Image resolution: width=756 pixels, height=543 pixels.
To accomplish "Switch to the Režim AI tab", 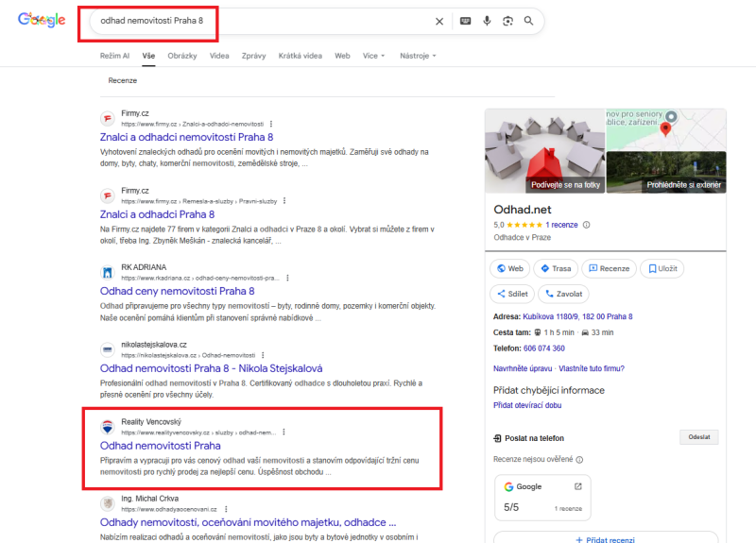I will point(114,56).
